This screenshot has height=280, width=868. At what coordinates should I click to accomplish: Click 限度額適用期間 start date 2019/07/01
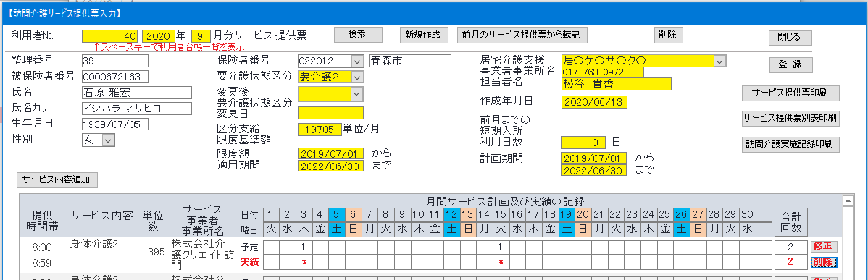[x=330, y=153]
